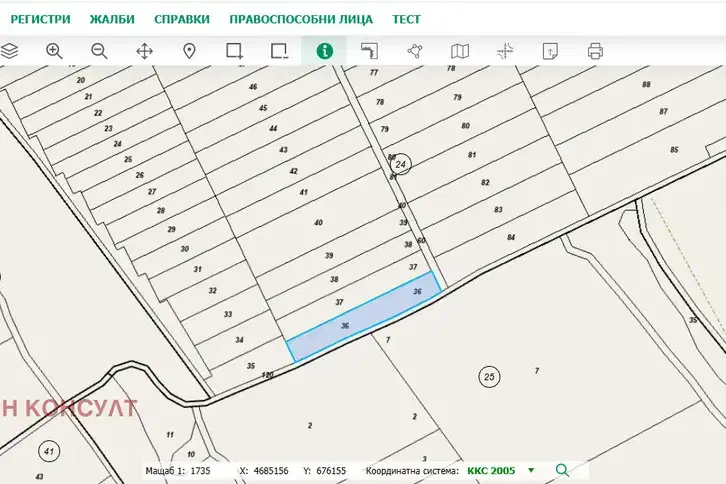Activate the pan/move arrows tool

(144, 51)
